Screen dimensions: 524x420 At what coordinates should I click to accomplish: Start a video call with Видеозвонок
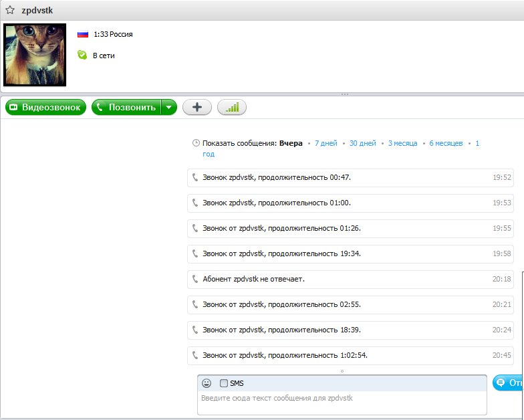coord(45,107)
